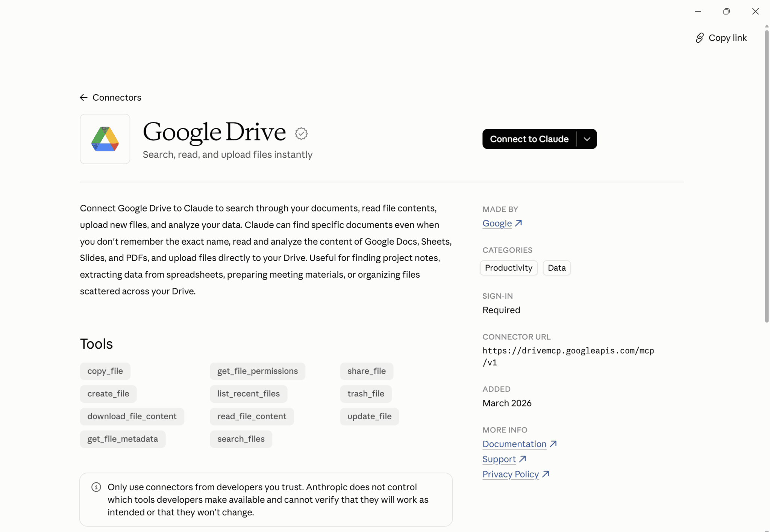Click the March 2026 added date

[507, 403]
